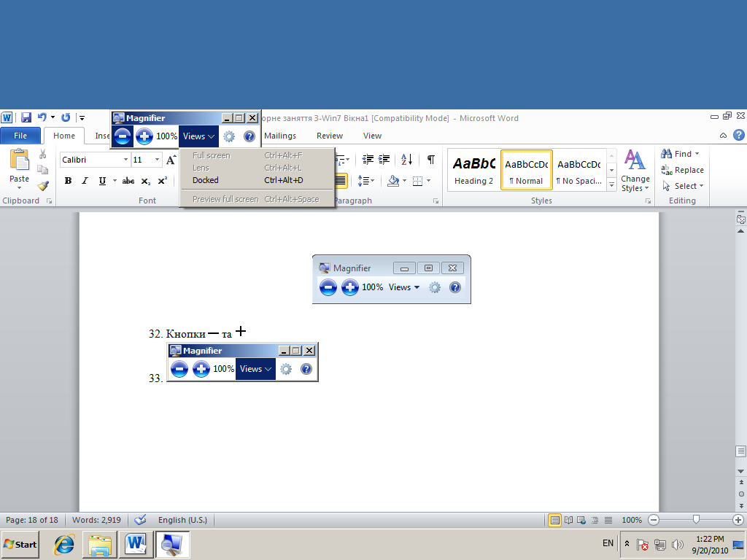Open the Calibri font name dropdown

pos(125,160)
